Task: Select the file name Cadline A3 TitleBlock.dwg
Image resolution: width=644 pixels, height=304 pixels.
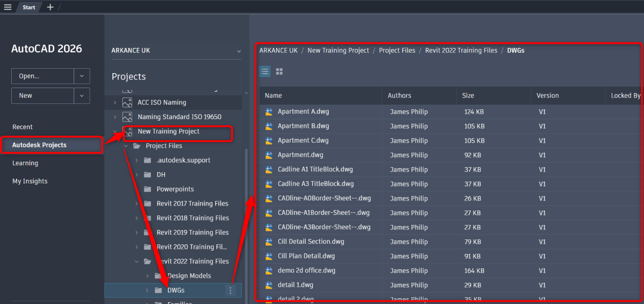Action: click(316, 184)
